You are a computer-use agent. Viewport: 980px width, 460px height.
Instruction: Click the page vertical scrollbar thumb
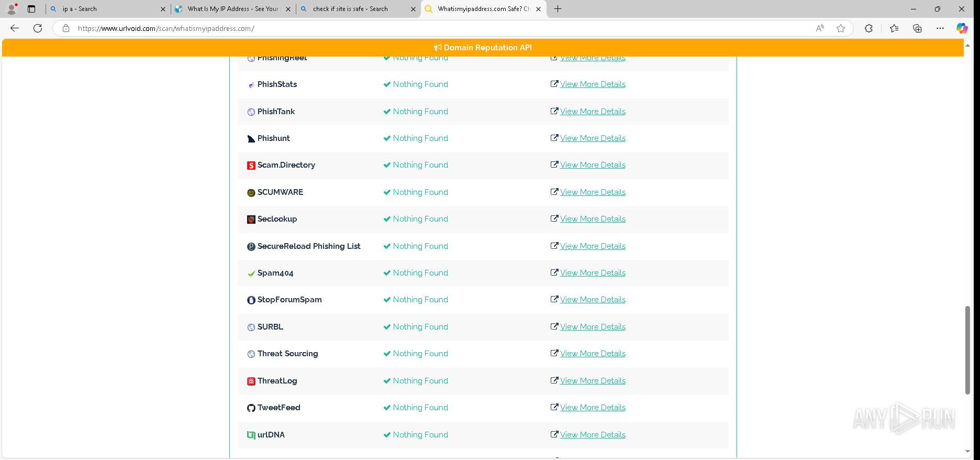click(967, 349)
